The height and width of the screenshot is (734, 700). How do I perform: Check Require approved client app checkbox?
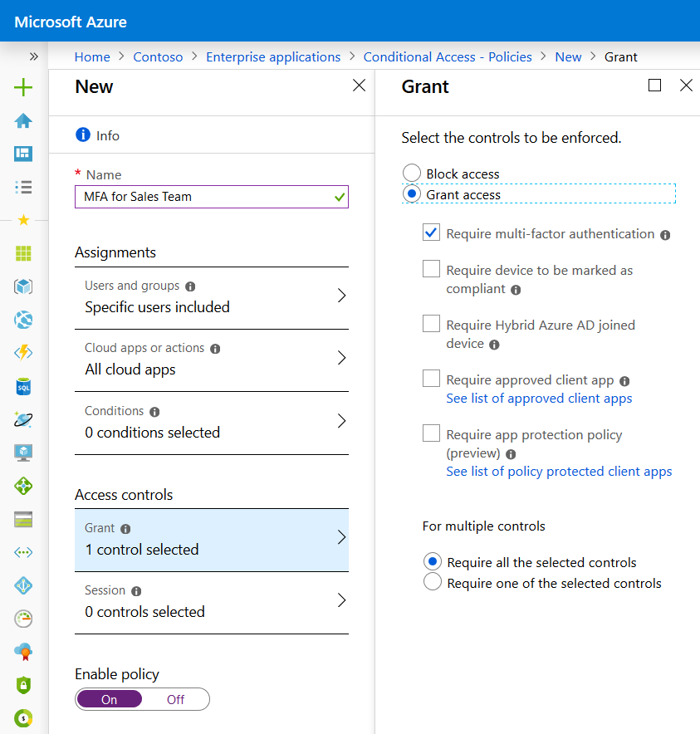click(x=431, y=379)
